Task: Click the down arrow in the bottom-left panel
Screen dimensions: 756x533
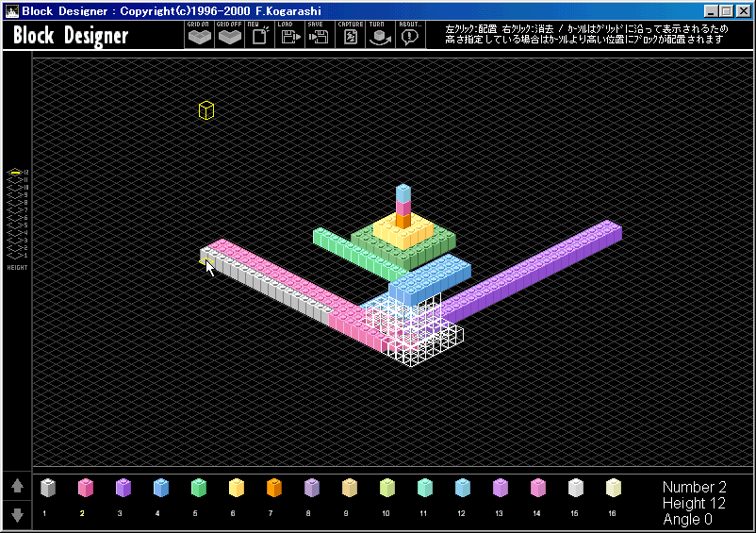Action: point(17,515)
